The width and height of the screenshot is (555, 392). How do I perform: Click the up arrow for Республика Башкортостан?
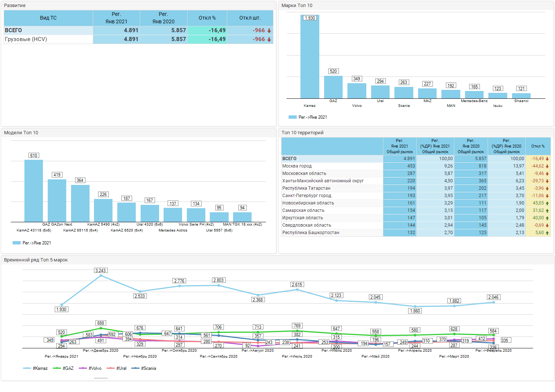tap(547, 233)
